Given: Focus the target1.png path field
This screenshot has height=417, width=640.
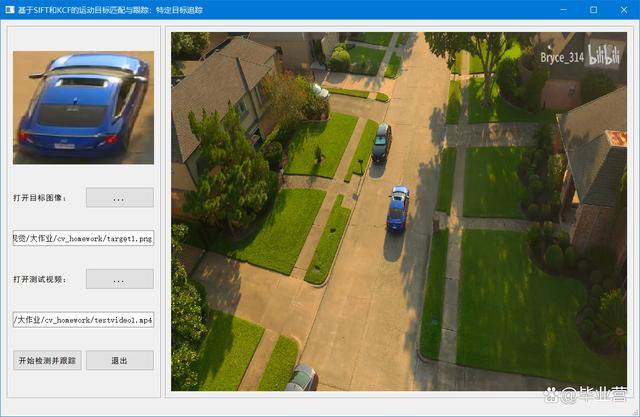Looking at the screenshot, I should (x=83, y=238).
